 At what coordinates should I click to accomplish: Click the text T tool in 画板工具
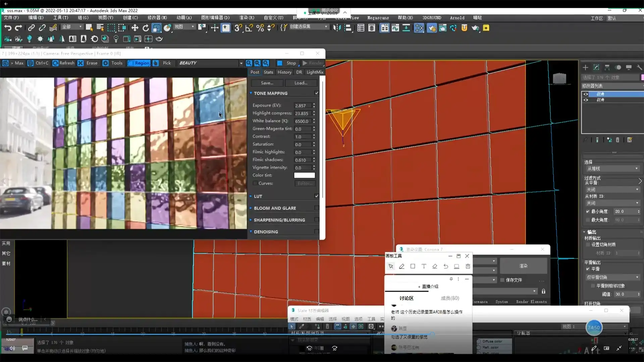[424, 266]
